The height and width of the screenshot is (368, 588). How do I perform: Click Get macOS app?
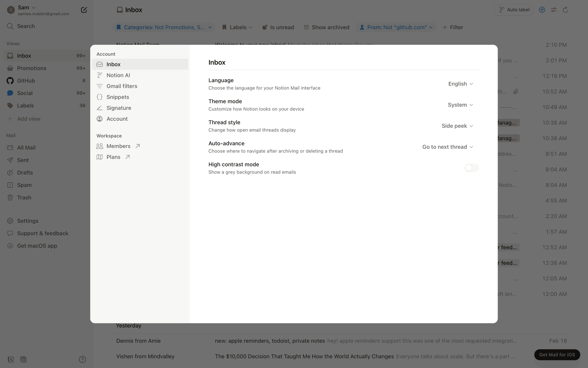click(x=47, y=246)
